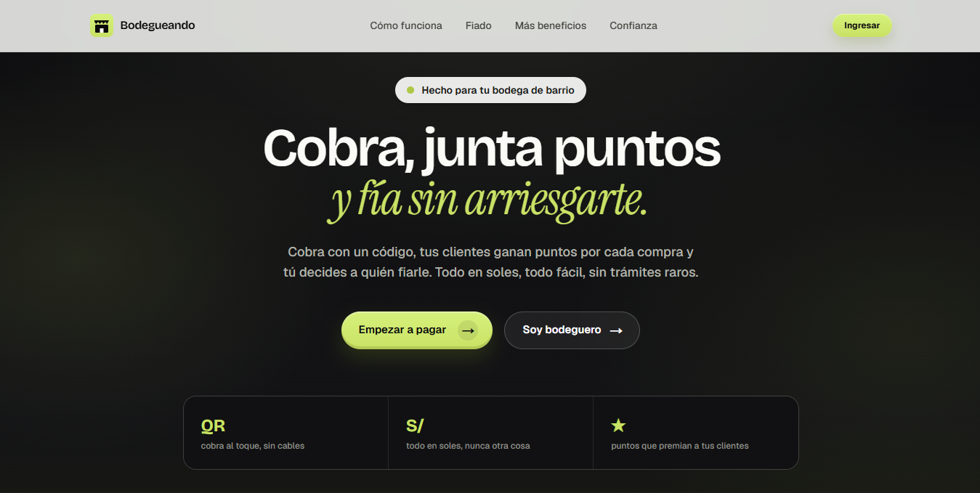Viewport: 980px width, 493px height.
Task: Click the 'Hecho para tu bodega de barrio' badge
Action: pos(490,90)
